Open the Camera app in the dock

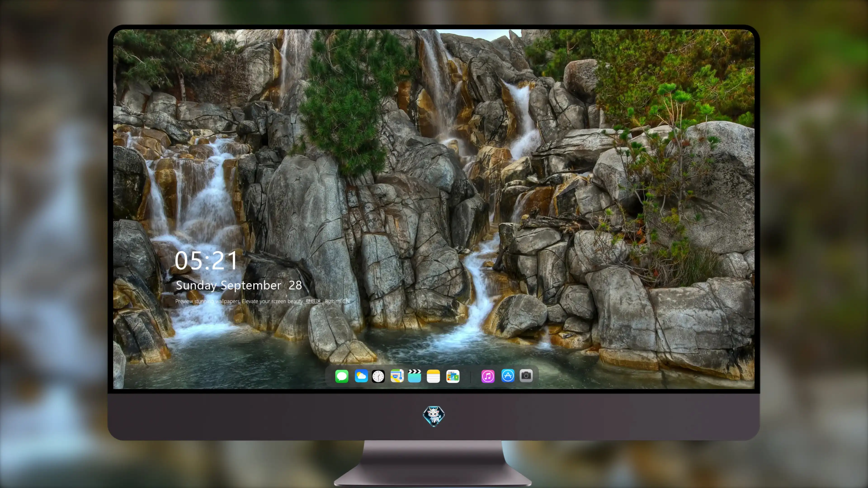pos(526,376)
